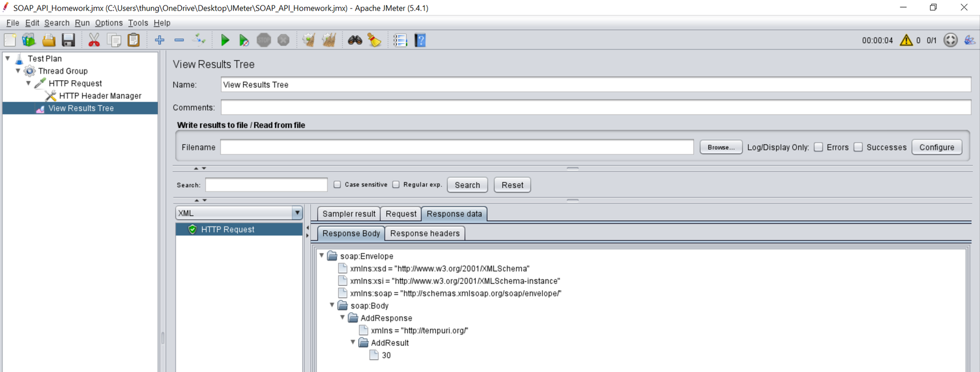Toggle the Successes checkbox
The height and width of the screenshot is (372, 980).
858,147
